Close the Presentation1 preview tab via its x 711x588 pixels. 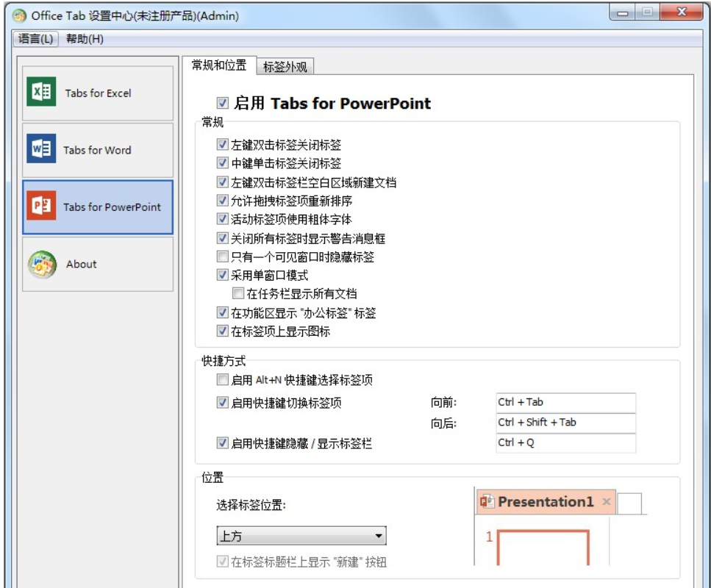click(x=607, y=501)
